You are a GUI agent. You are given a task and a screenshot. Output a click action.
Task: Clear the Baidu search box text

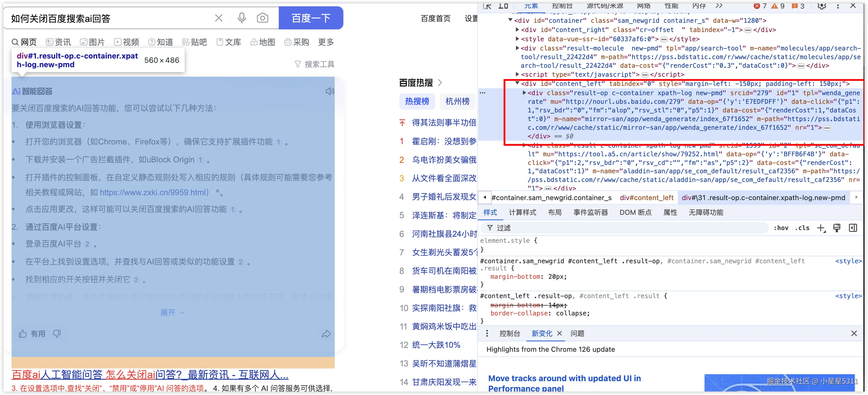[x=219, y=18]
